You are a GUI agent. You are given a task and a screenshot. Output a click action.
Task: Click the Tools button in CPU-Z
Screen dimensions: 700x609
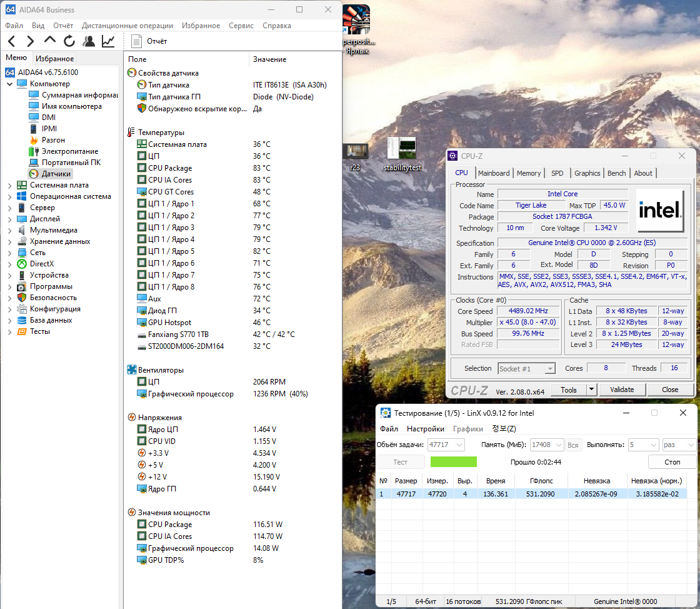click(568, 390)
